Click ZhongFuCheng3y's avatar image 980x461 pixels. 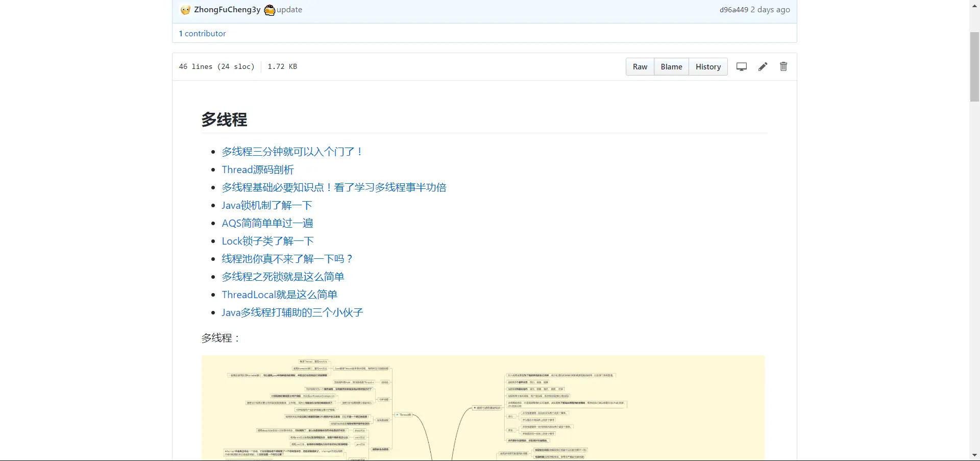(185, 10)
